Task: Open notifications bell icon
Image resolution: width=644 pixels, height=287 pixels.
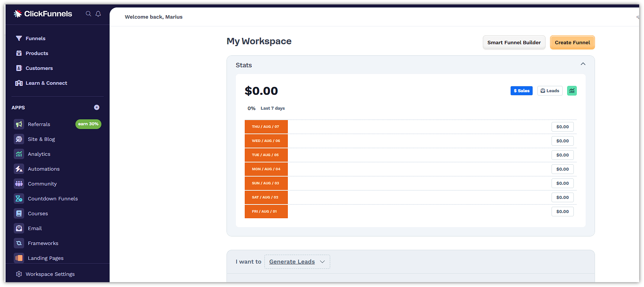Action: pos(98,14)
